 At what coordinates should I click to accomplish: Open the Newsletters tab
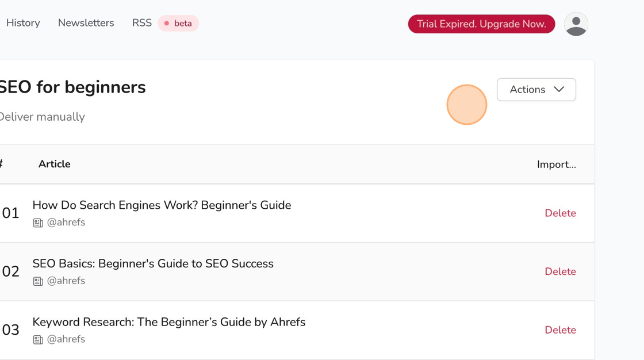click(86, 23)
